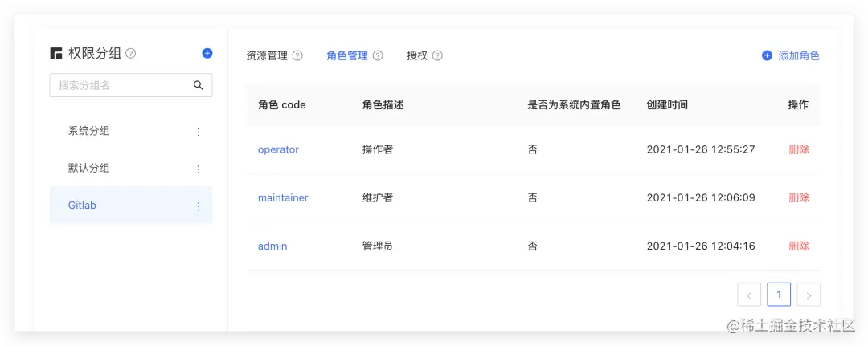Select the 系统分组 group
The width and height of the screenshot is (868, 346).
click(x=131, y=132)
